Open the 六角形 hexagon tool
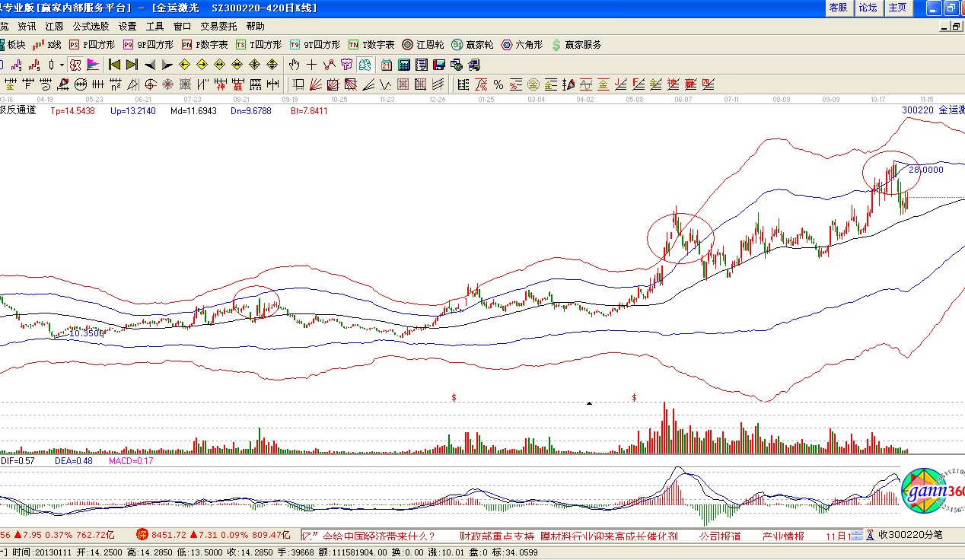965x560 pixels. coord(523,45)
